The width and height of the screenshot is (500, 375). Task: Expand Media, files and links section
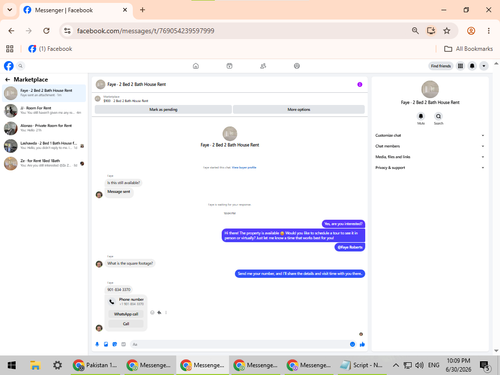(x=430, y=157)
